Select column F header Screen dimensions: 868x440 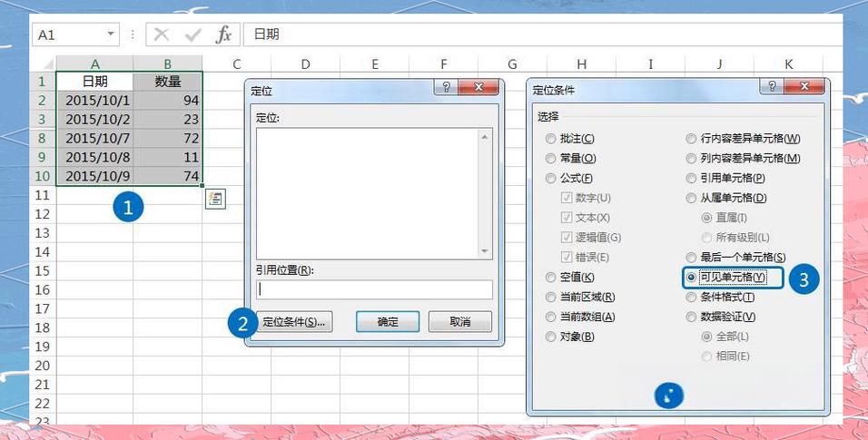pyautogui.click(x=443, y=64)
